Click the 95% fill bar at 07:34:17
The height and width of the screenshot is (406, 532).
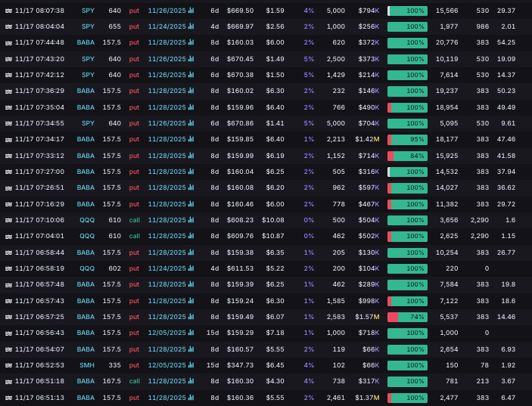coord(407,140)
